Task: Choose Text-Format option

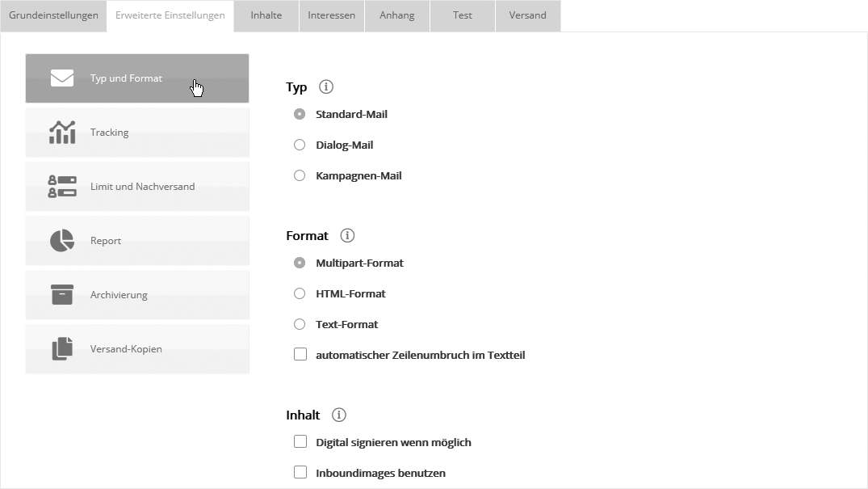Action: (300, 325)
